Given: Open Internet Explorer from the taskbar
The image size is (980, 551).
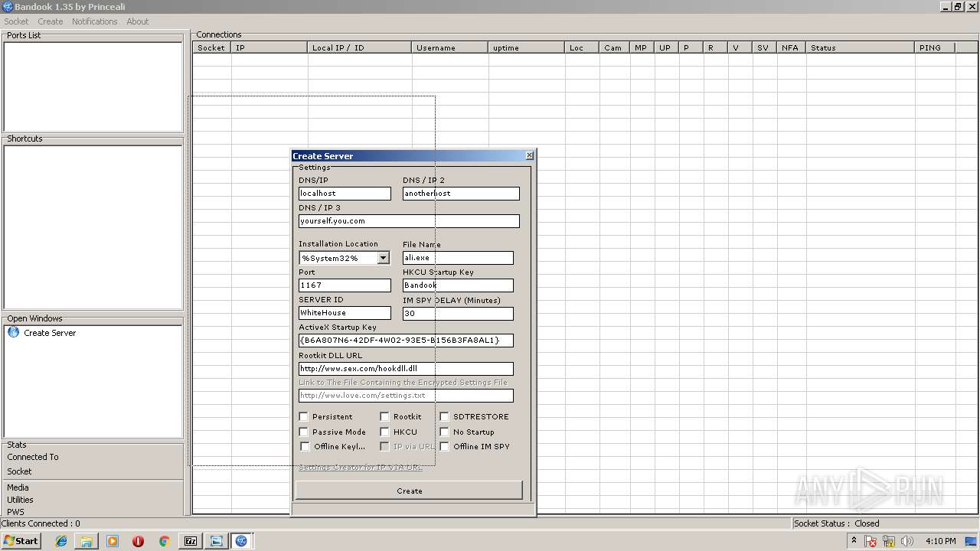Looking at the screenshot, I should 61,541.
